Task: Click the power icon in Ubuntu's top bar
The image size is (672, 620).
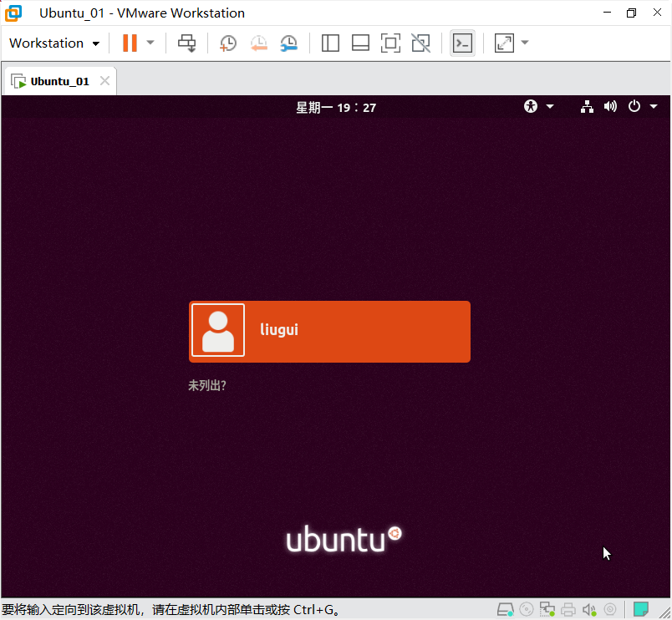Action: (634, 106)
